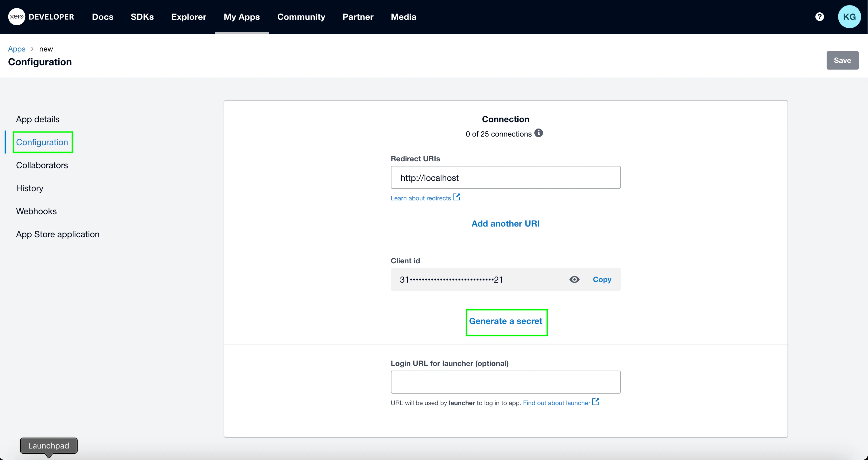Click Add another URI link
The height and width of the screenshot is (460, 868).
pos(505,223)
